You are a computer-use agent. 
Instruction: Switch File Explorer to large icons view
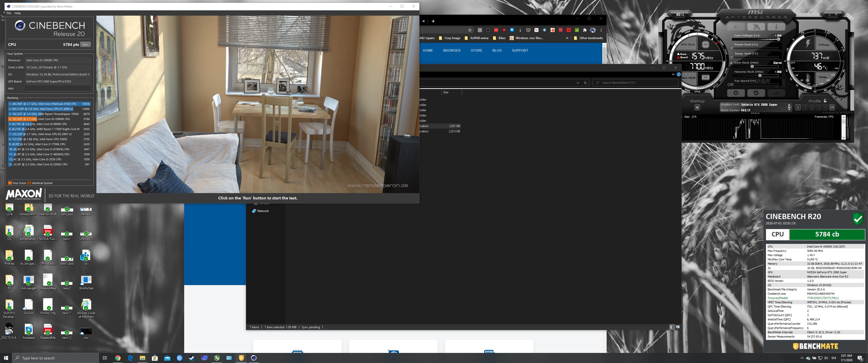point(677,327)
